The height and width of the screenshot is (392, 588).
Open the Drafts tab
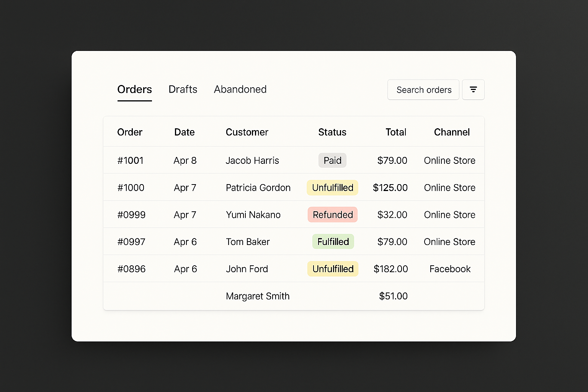(183, 90)
